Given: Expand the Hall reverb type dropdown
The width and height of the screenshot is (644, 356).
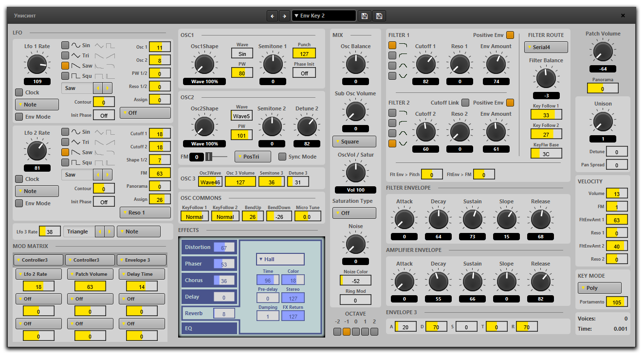Looking at the screenshot, I should (280, 259).
